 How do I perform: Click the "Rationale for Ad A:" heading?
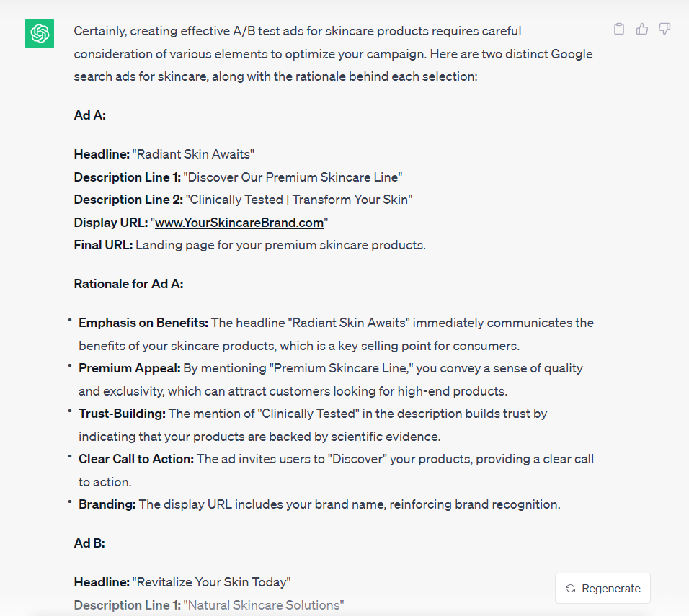click(128, 284)
